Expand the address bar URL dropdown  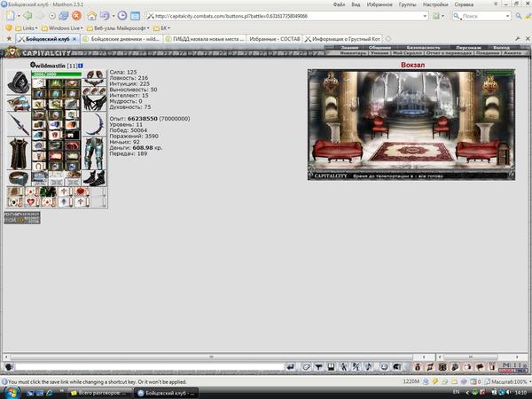425,16
